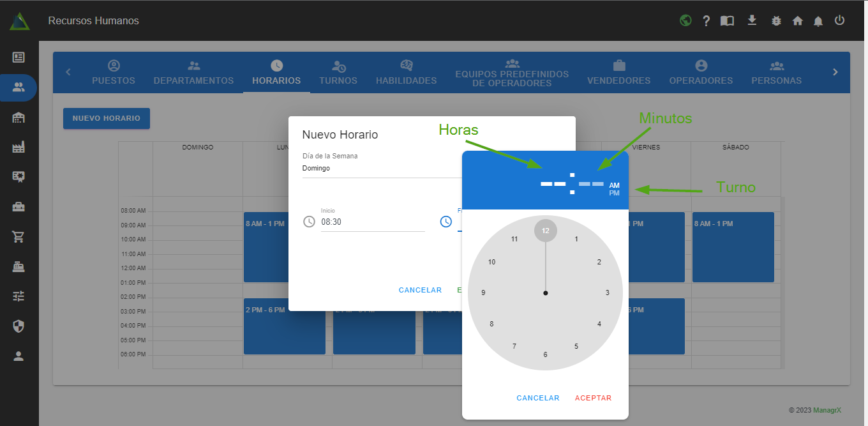Viewport: 868px width, 426px height.
Task: Pick hour 3 on the clock dial
Action: (x=607, y=293)
